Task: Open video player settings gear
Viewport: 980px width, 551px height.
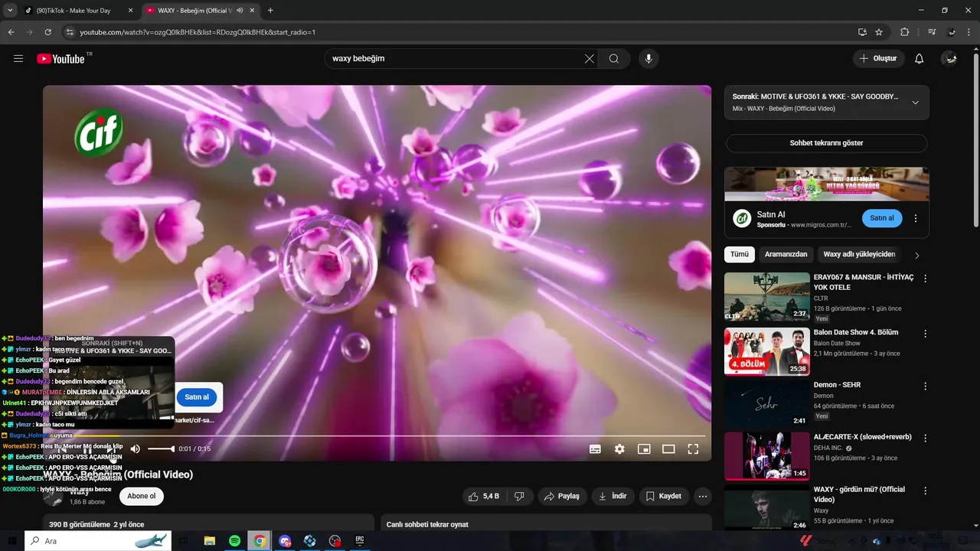Action: pyautogui.click(x=619, y=449)
